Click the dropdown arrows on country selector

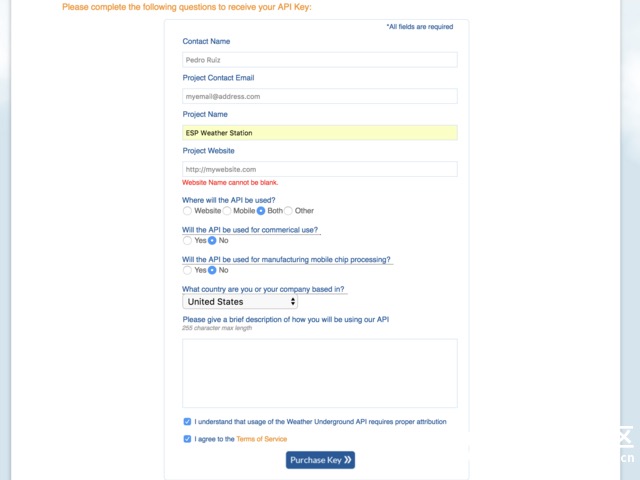[x=293, y=302]
